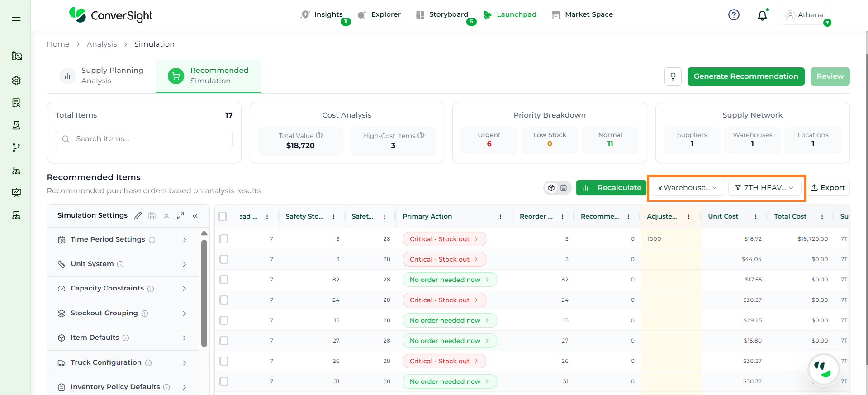Tick the third row's checkbox

(224, 280)
